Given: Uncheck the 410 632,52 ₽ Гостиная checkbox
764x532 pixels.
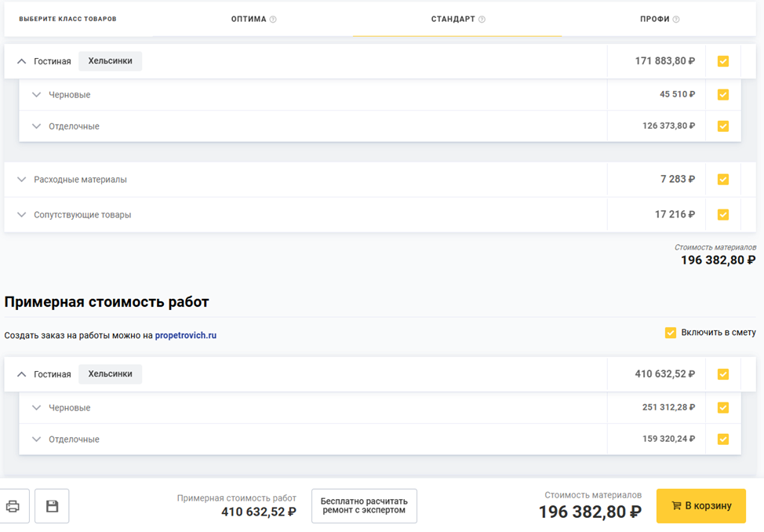Looking at the screenshot, I should tap(723, 374).
